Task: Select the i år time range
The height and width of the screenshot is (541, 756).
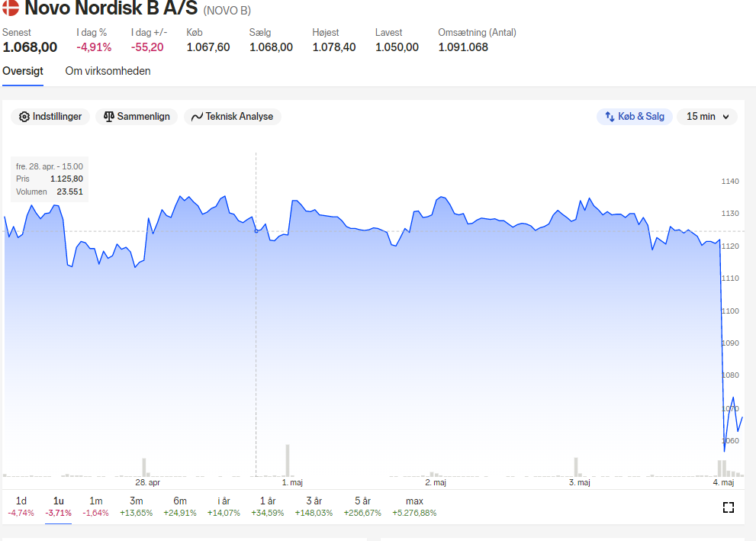Action: [x=224, y=507]
